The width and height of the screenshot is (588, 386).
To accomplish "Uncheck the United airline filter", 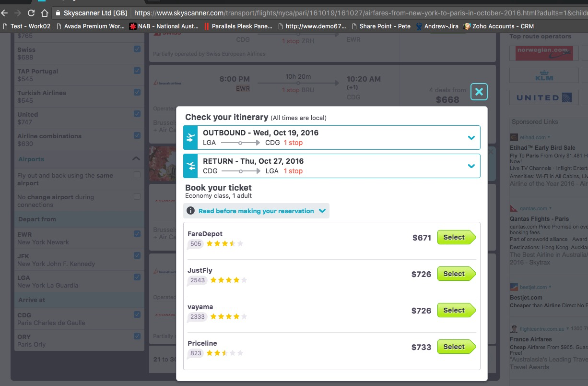I will (x=137, y=114).
